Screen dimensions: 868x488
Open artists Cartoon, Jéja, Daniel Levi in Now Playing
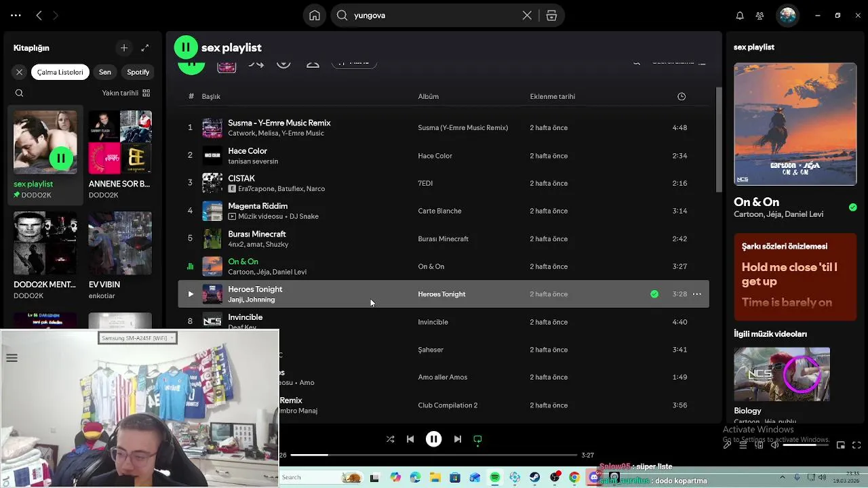click(778, 214)
